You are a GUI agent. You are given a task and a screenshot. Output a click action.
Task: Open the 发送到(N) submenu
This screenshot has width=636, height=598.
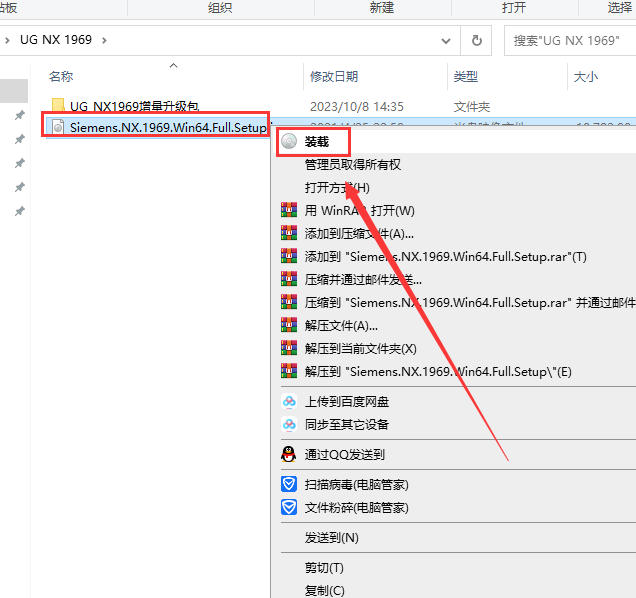pyautogui.click(x=331, y=538)
